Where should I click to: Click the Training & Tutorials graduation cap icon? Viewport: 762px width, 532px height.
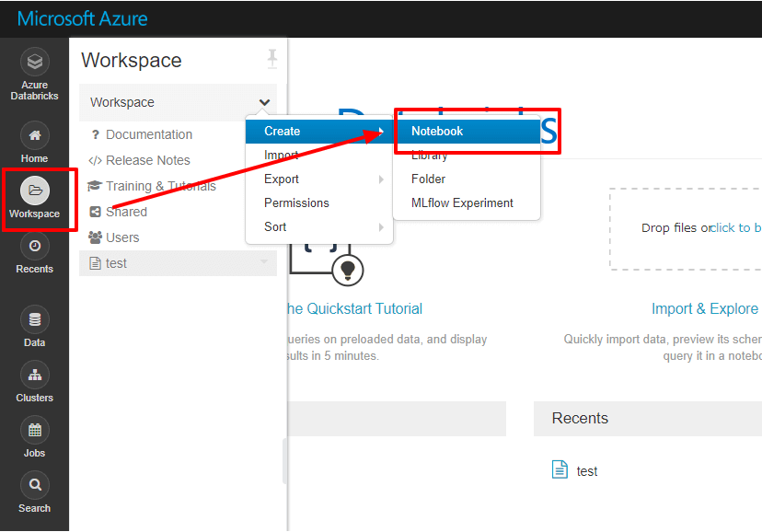(95, 186)
